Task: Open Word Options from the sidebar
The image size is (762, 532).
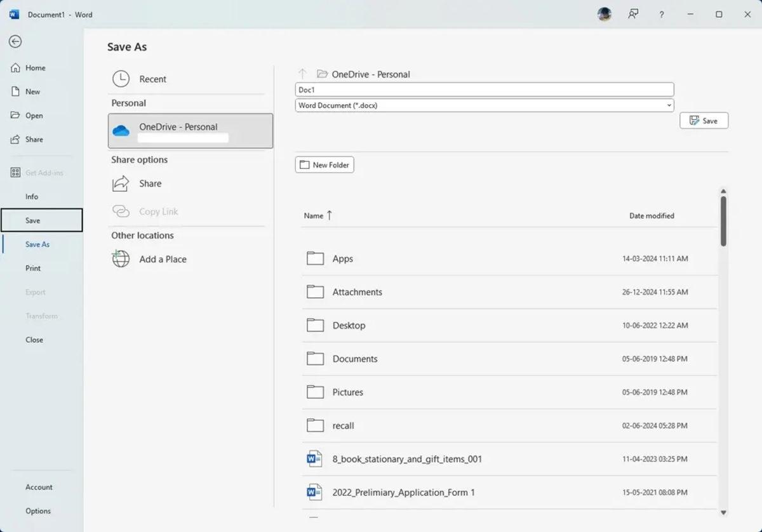Action: tap(38, 510)
